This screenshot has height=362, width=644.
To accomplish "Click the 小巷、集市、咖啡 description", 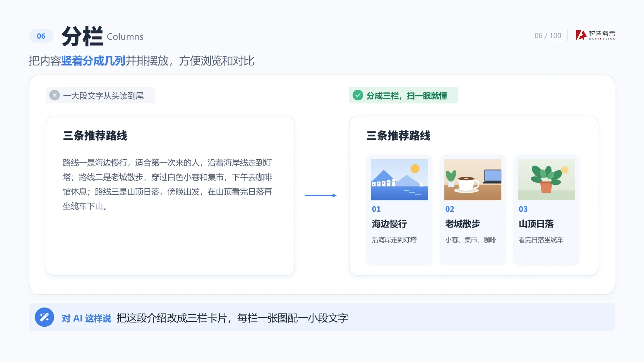I will (471, 240).
